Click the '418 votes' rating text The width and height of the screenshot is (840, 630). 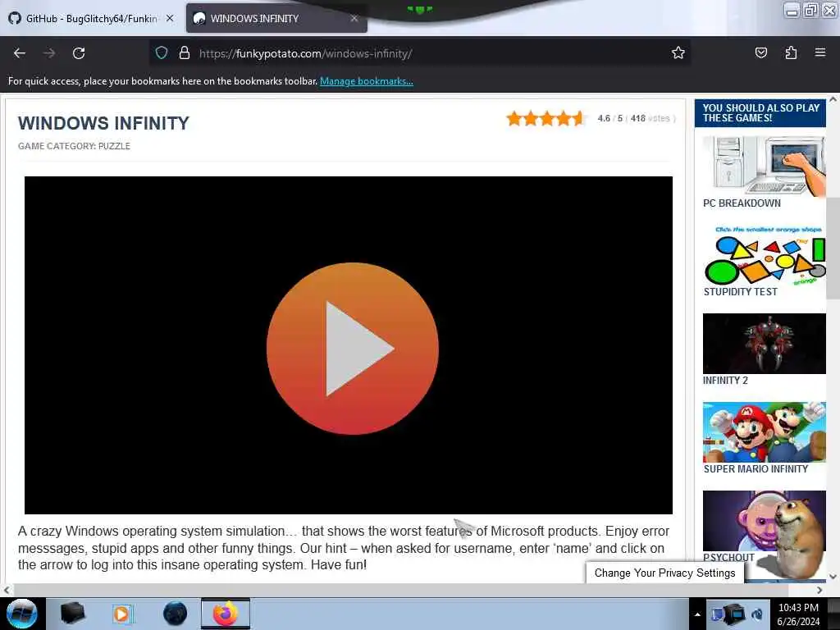[x=650, y=118]
